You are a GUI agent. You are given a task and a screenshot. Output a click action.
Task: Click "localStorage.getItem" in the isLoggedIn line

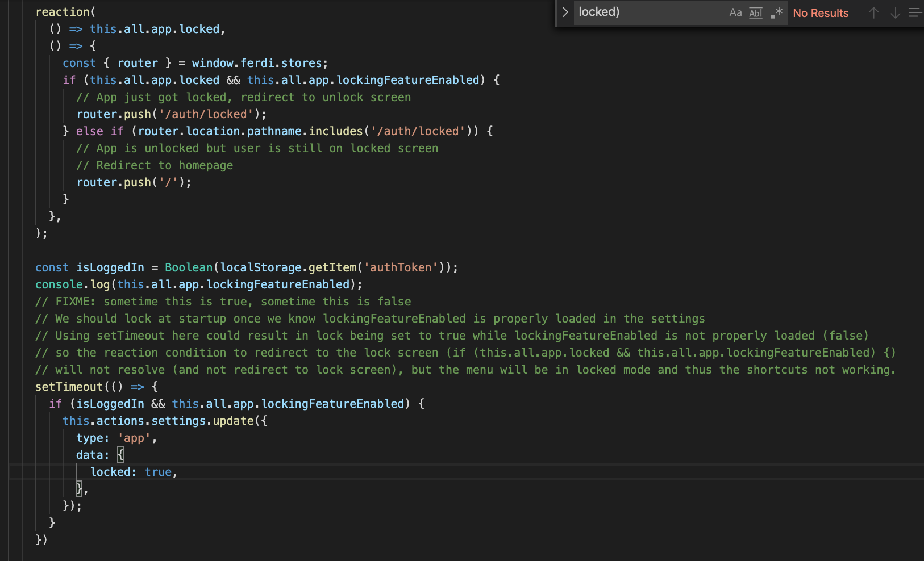click(288, 267)
